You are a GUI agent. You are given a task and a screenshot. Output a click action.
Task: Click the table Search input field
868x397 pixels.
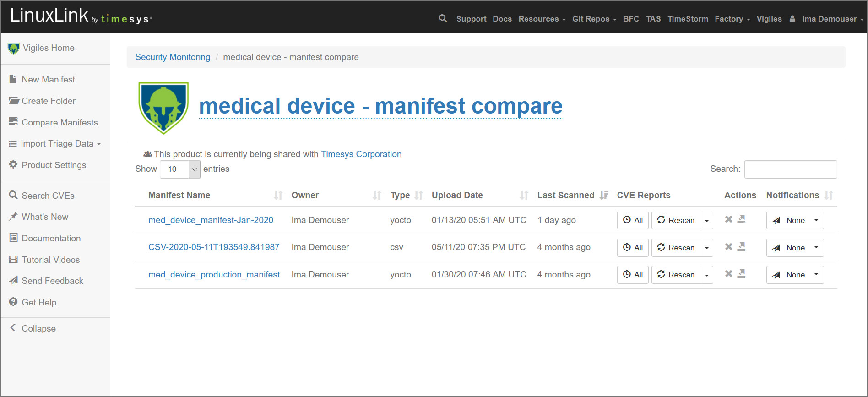point(791,169)
